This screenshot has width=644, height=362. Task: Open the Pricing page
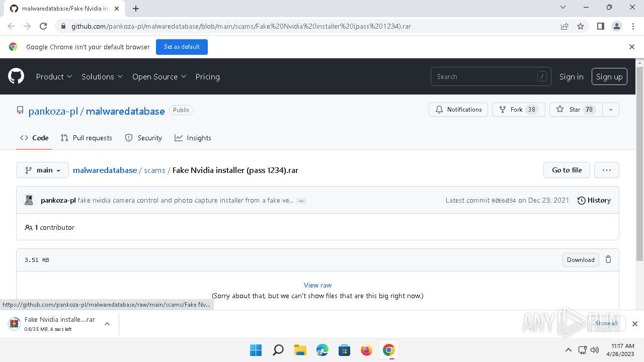207,76
